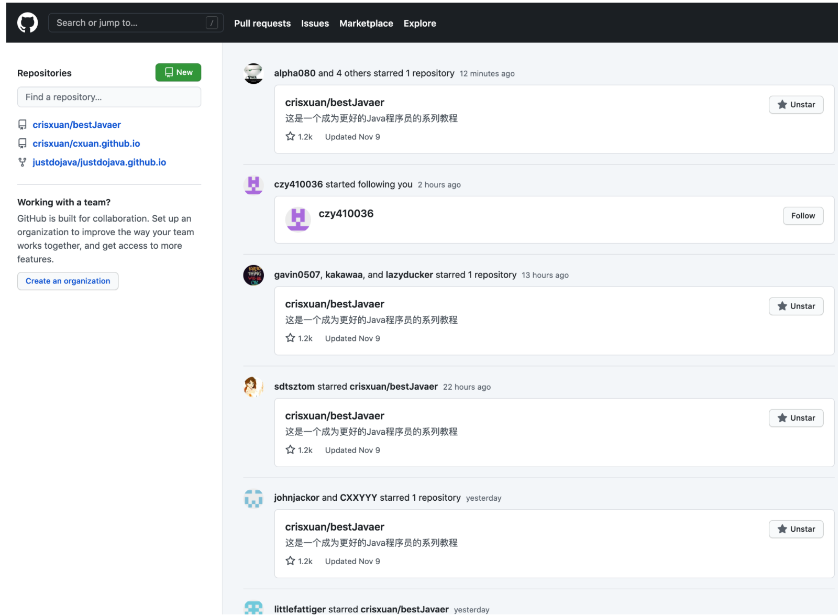The image size is (840, 616).
Task: Unstar bestJavaer in alpha080's activity card
Action: click(796, 105)
